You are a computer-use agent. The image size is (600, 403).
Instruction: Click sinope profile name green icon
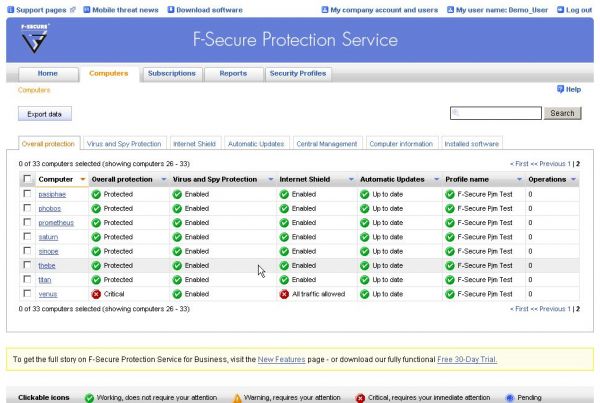pos(450,251)
